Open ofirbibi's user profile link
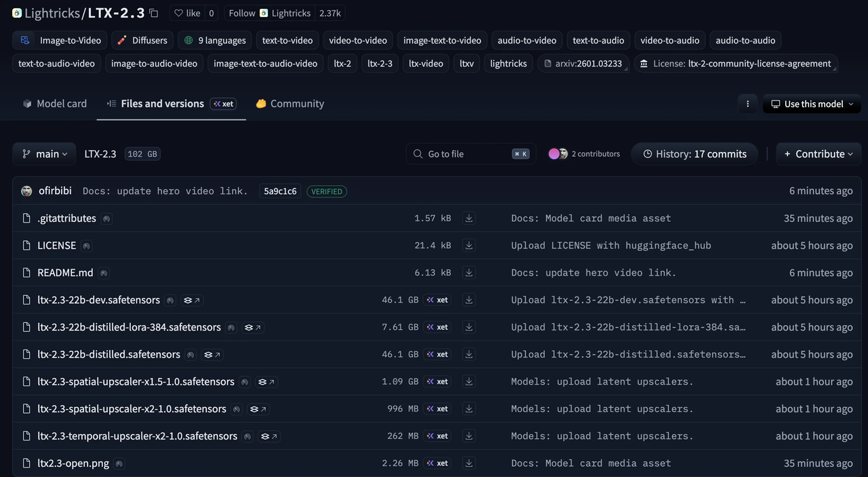This screenshot has width=868, height=477. (x=55, y=191)
